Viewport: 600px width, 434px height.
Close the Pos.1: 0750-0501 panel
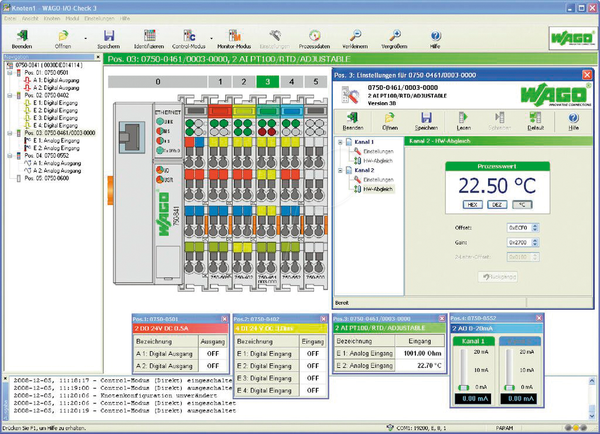pos(224,319)
